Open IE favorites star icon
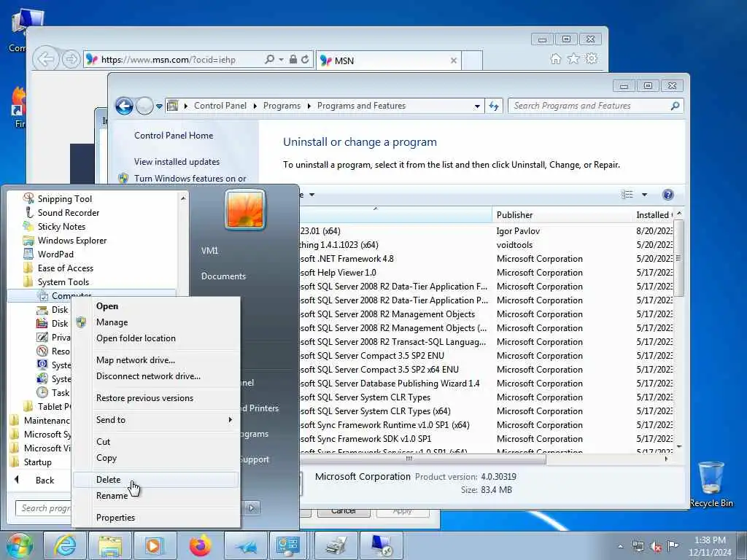Screen dimensions: 747x560 (573, 58)
